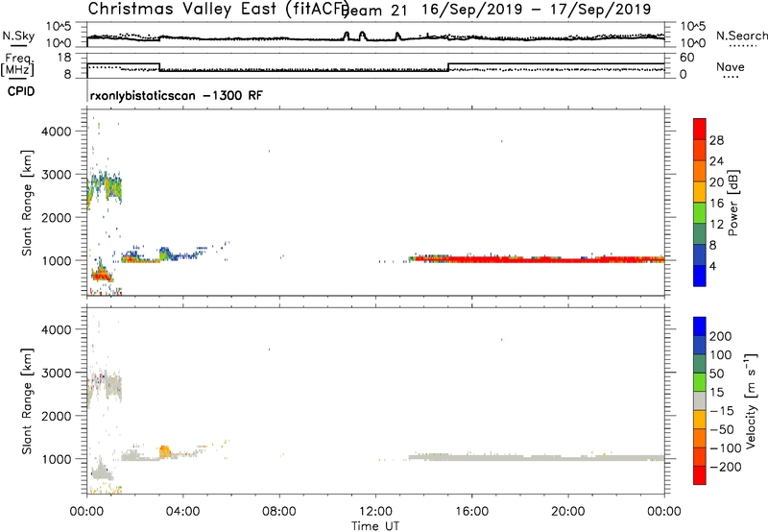Select the 'Beam 21' label
The height and width of the screenshot is (532, 768).
pyautogui.click(x=374, y=11)
